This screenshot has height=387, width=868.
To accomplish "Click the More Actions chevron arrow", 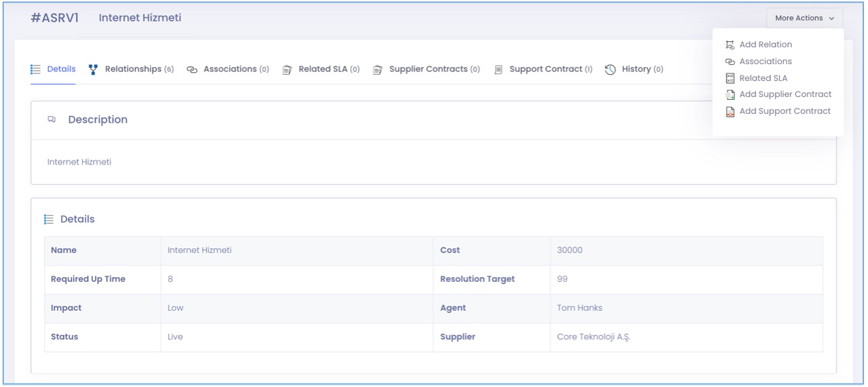I will (x=832, y=18).
